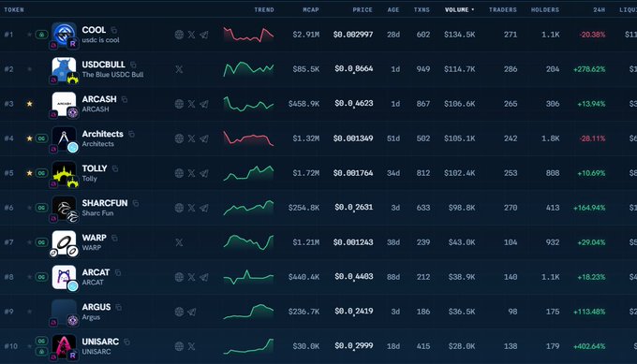
Task: Open ARCASH Telegram icon
Action: click(x=204, y=104)
